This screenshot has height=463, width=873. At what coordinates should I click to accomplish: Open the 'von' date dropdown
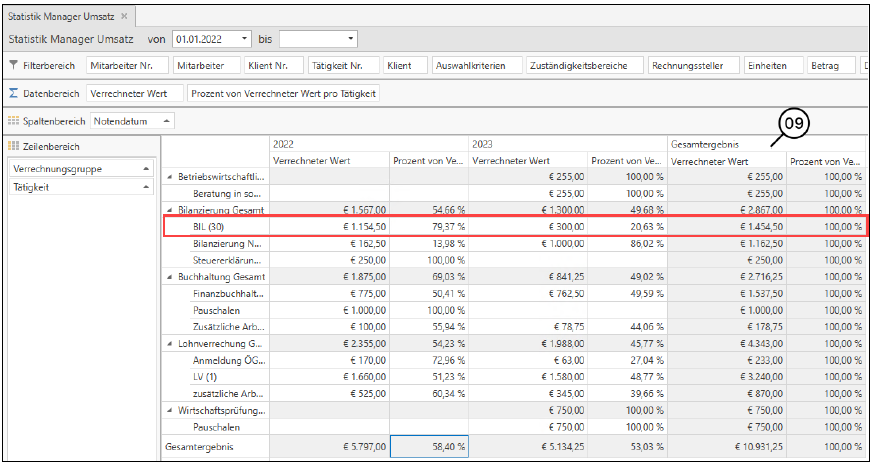(x=245, y=40)
